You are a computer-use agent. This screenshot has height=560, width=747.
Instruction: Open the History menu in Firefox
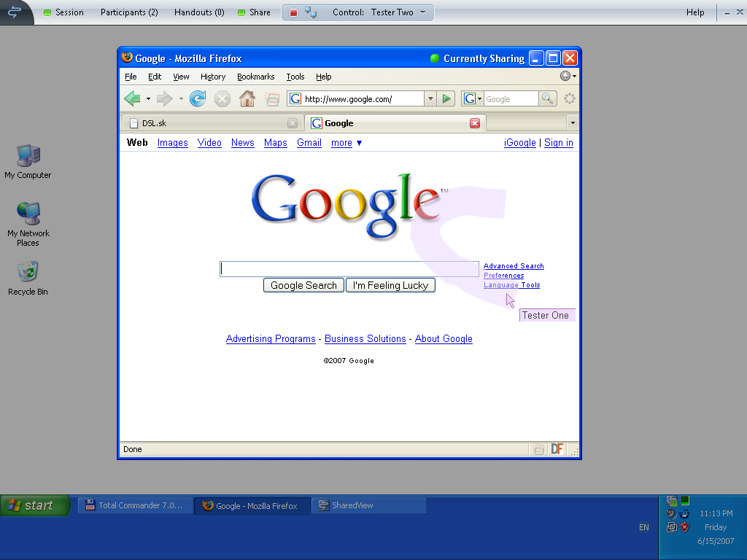click(x=213, y=77)
